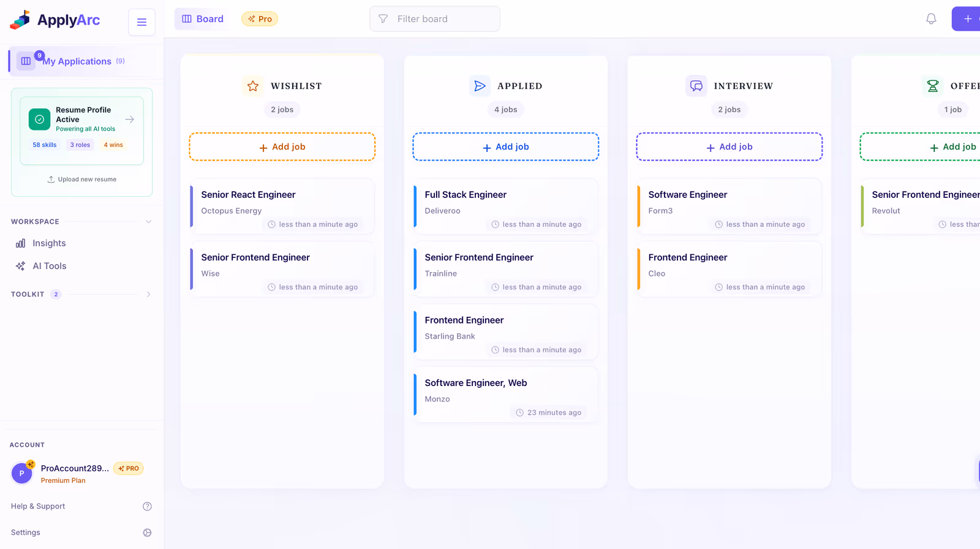
Task: Open Settings from the sidebar
Action: click(26, 532)
